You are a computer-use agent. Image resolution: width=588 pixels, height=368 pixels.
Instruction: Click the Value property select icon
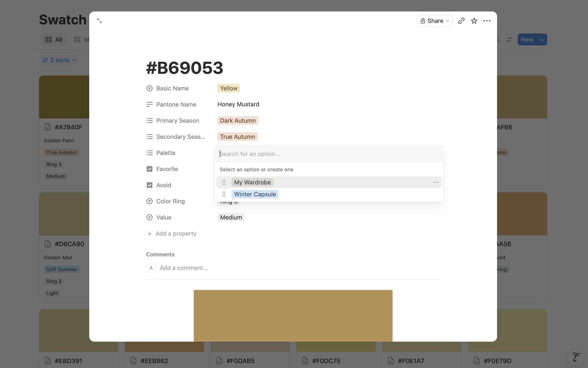pyautogui.click(x=149, y=217)
